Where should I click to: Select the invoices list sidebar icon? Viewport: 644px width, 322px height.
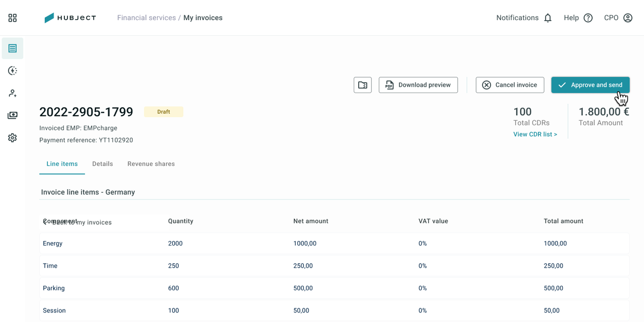click(x=13, y=48)
